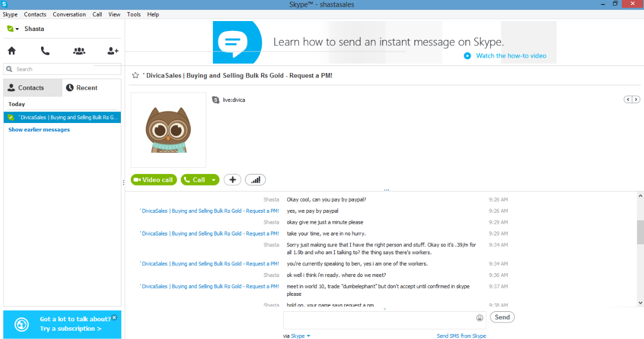This screenshot has width=644, height=339.
Task: Star this conversation as favorite
Action: tap(135, 75)
